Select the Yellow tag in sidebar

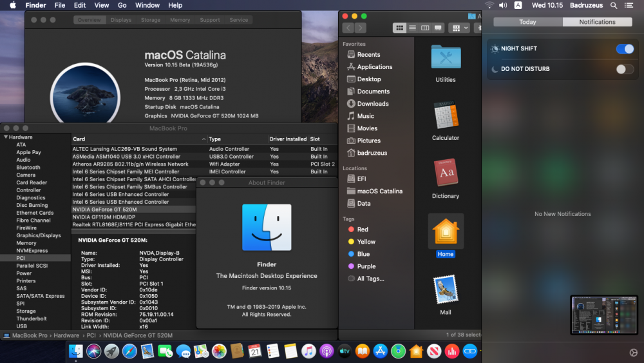click(366, 242)
